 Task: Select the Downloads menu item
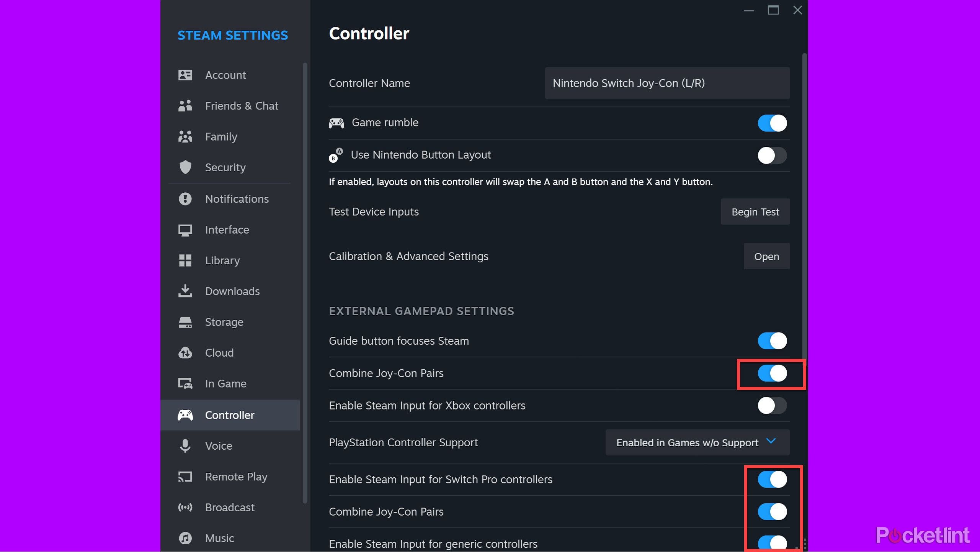232,292
